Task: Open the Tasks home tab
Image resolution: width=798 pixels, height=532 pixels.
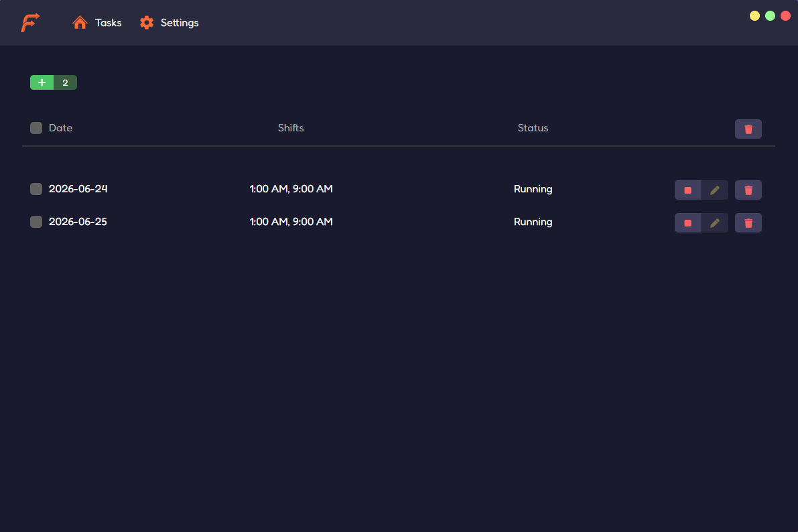Action: tap(96, 22)
